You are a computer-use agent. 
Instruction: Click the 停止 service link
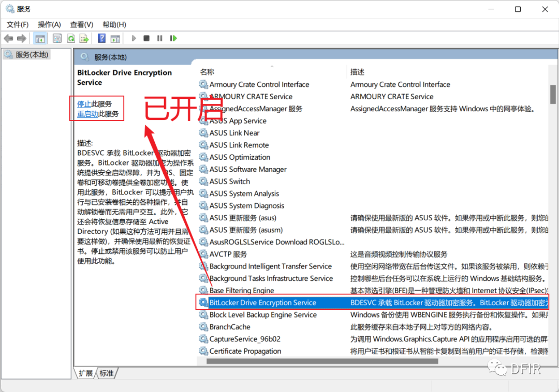point(84,104)
